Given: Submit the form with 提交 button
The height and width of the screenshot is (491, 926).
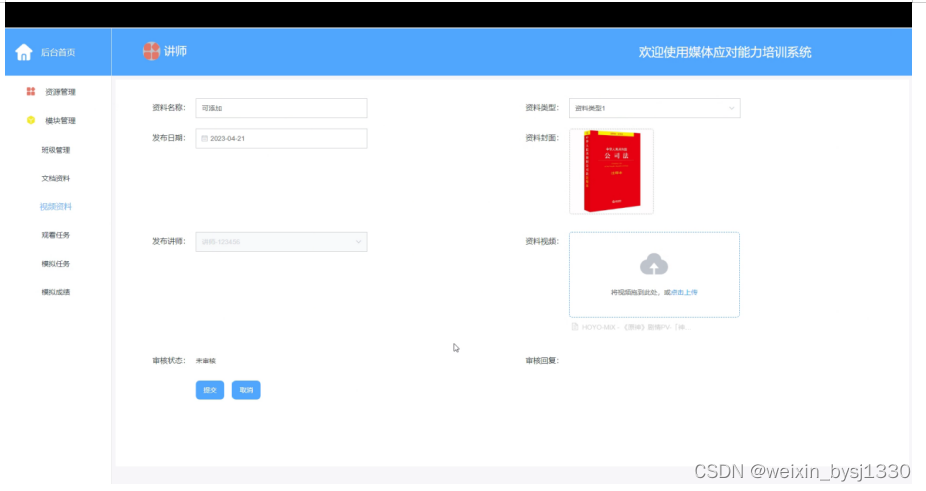Looking at the screenshot, I should pos(210,390).
